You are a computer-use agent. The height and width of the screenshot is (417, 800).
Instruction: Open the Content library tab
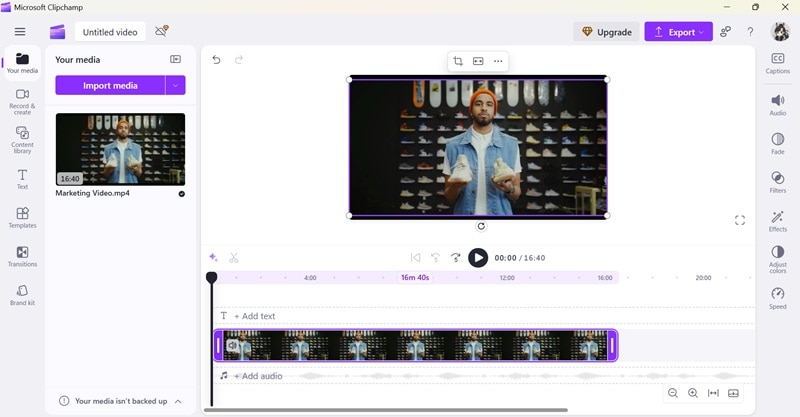pyautogui.click(x=22, y=140)
